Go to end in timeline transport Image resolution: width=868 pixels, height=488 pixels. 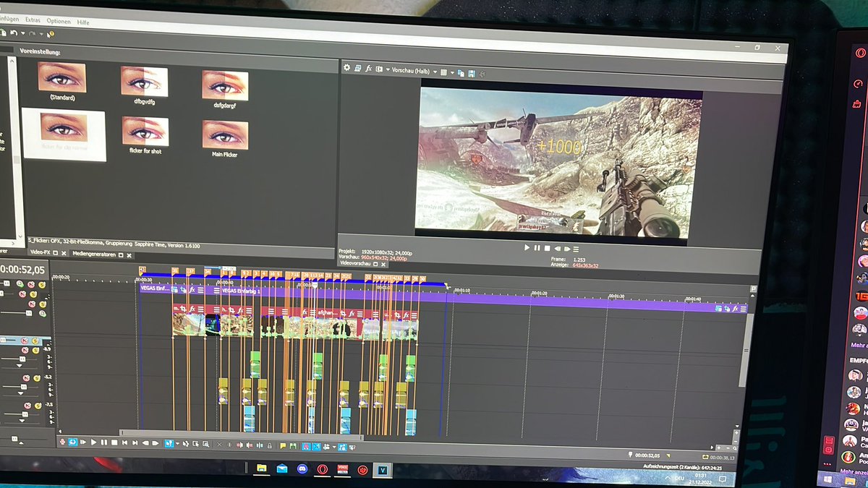pos(135,442)
